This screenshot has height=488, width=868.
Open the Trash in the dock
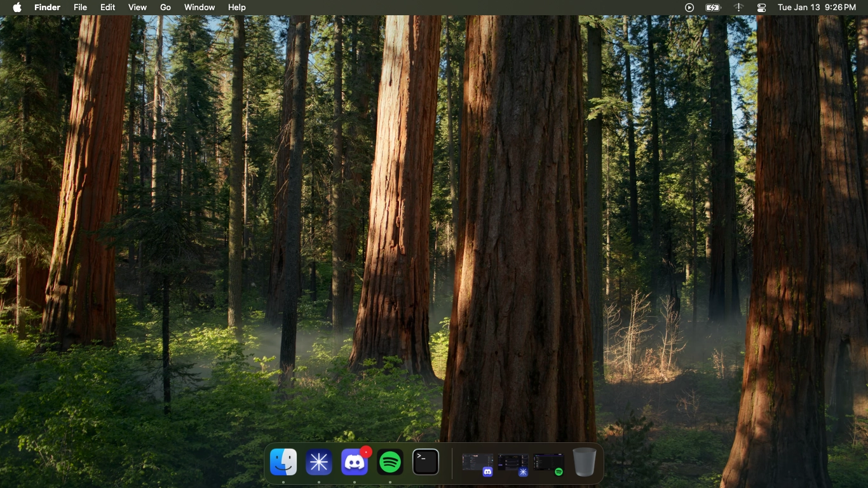[585, 462]
